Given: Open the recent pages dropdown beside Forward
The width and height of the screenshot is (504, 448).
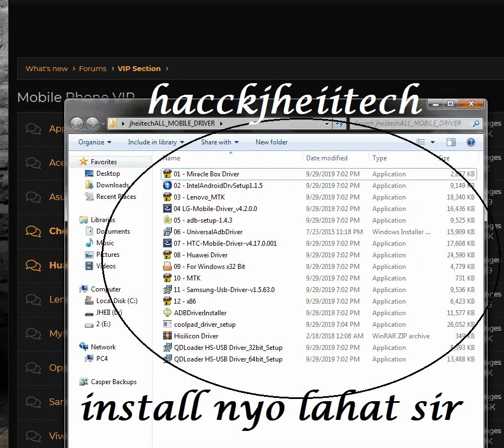Looking at the screenshot, I should [x=103, y=123].
